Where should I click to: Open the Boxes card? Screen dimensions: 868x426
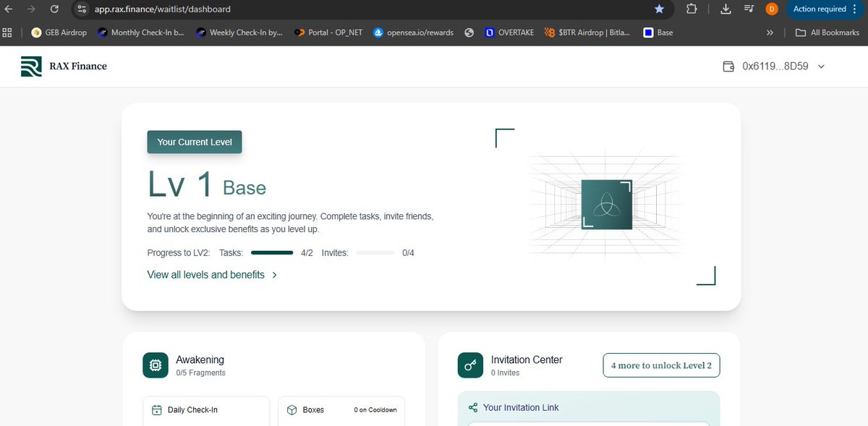(x=341, y=411)
